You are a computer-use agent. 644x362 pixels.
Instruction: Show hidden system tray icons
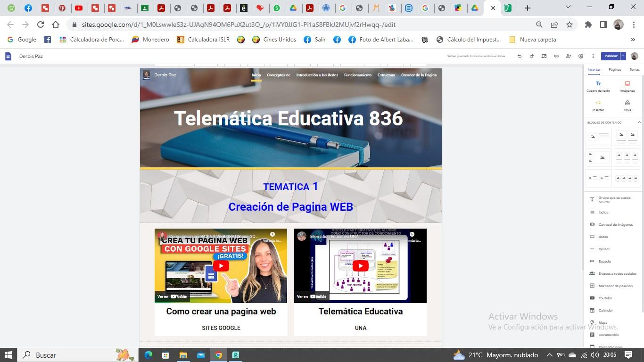[549, 355]
